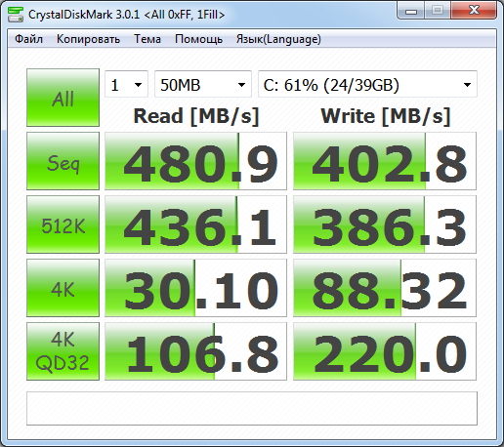Run the 4K random test
The image size is (504, 447).
(x=63, y=288)
